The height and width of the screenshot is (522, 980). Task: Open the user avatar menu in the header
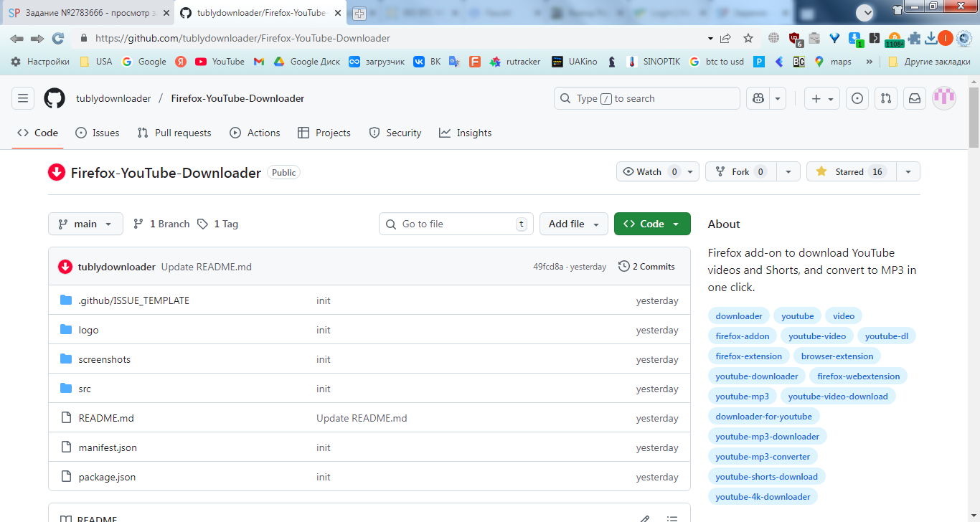tap(944, 98)
